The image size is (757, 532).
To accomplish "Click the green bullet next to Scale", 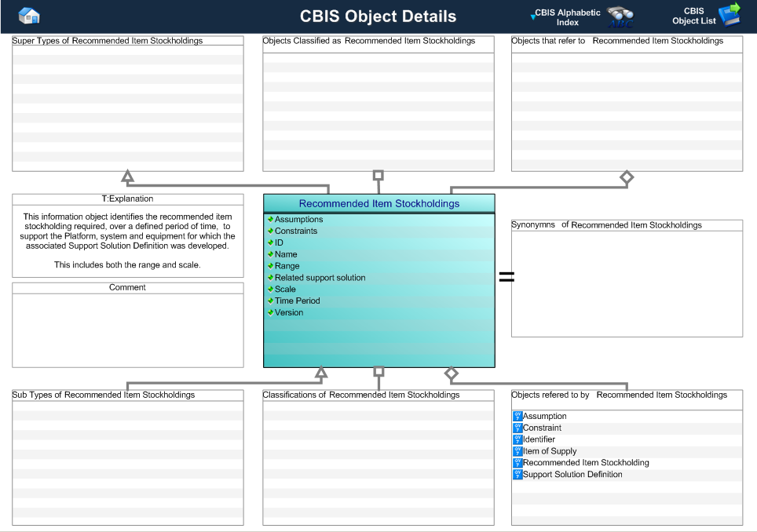I will click(x=270, y=289).
